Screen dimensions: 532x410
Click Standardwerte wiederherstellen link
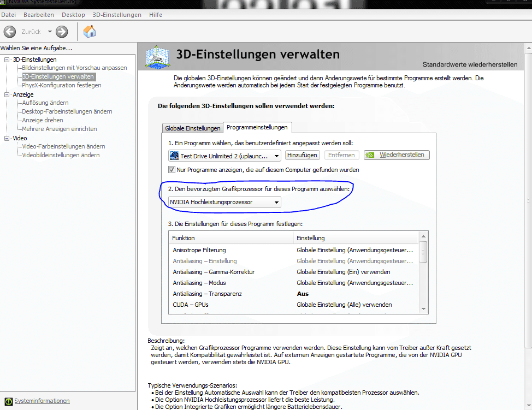[x=470, y=64]
